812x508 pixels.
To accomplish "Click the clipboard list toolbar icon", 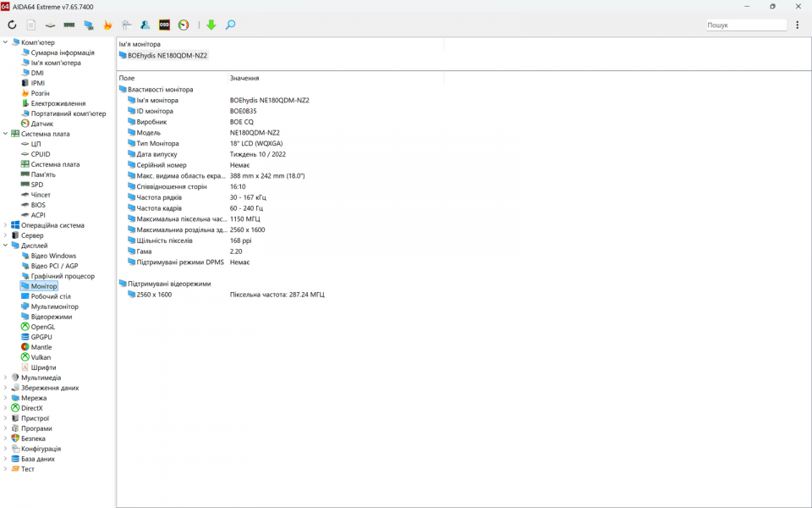I will coord(126,25).
